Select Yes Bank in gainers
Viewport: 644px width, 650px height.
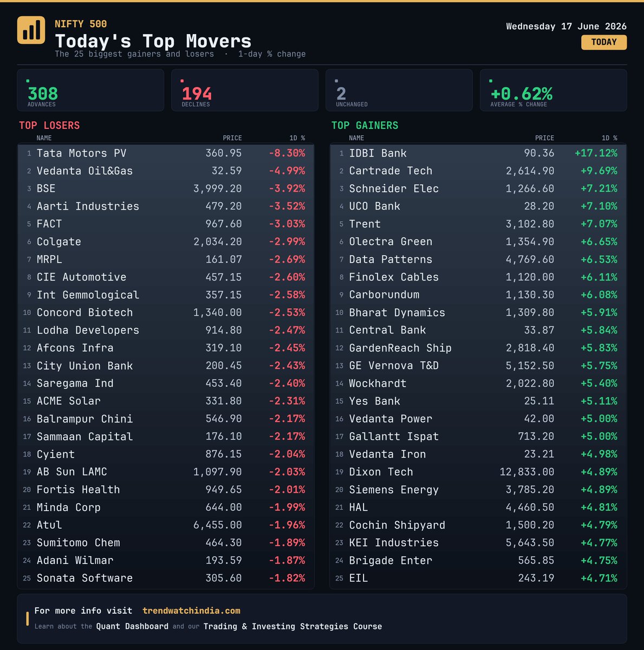pyautogui.click(x=374, y=401)
